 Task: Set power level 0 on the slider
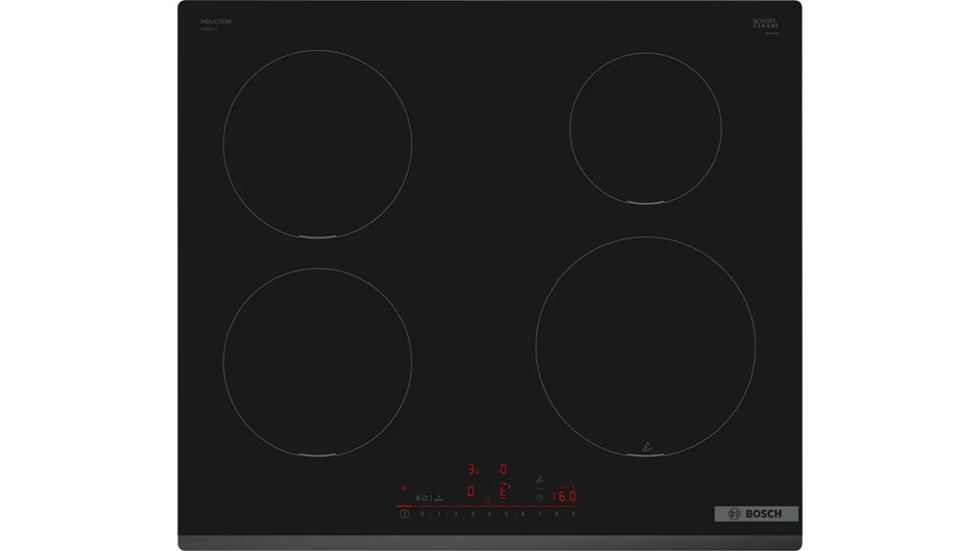coord(422,514)
